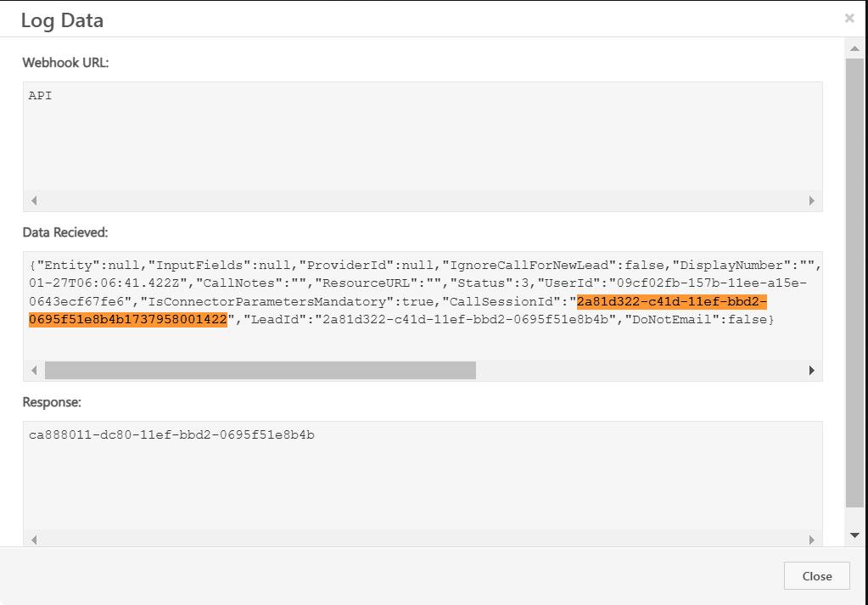Click the Log Data dialog title
Image resolution: width=868 pixels, height=605 pixels.
pyautogui.click(x=62, y=20)
